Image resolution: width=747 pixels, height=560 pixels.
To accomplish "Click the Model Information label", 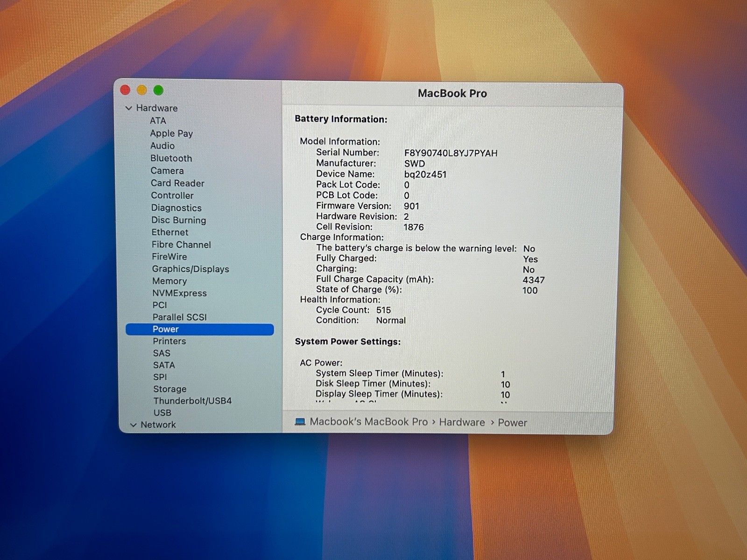I will 340,141.
